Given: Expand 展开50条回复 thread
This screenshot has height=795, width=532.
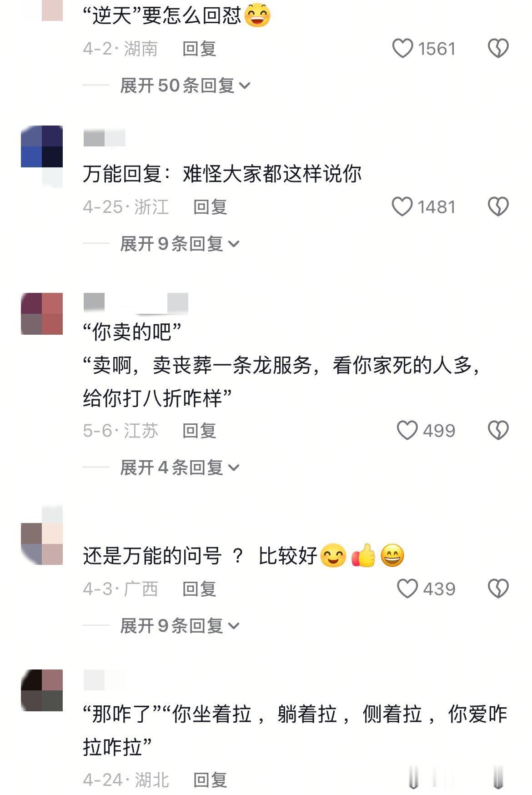Looking at the screenshot, I should point(186,86).
